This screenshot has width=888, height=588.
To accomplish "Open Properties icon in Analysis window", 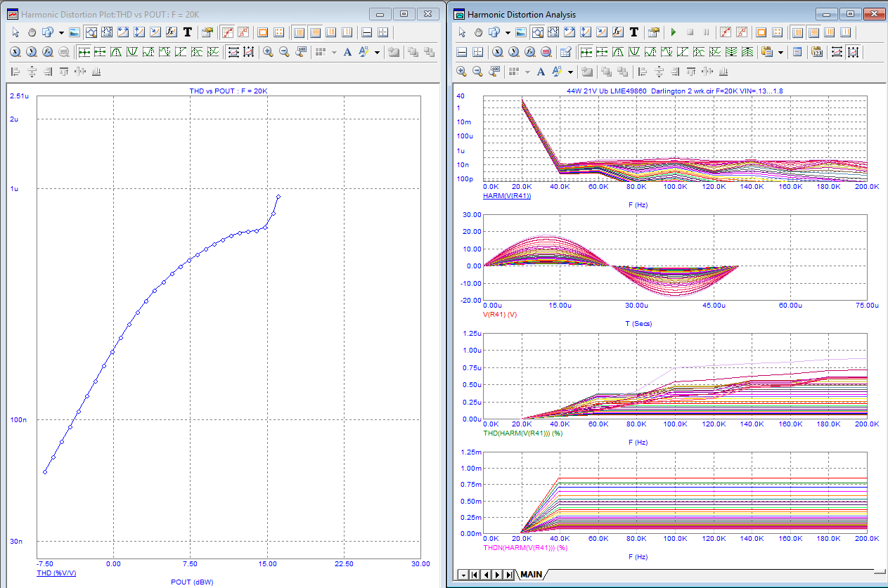I will coord(653,32).
